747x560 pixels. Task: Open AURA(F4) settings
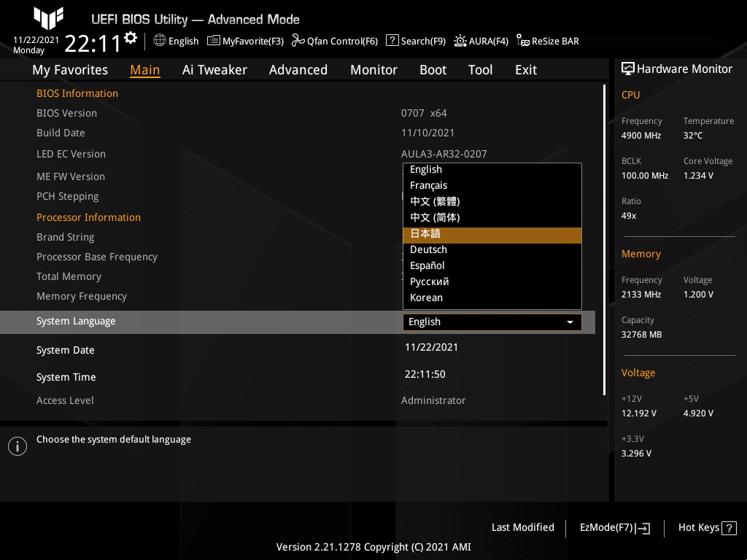point(481,41)
